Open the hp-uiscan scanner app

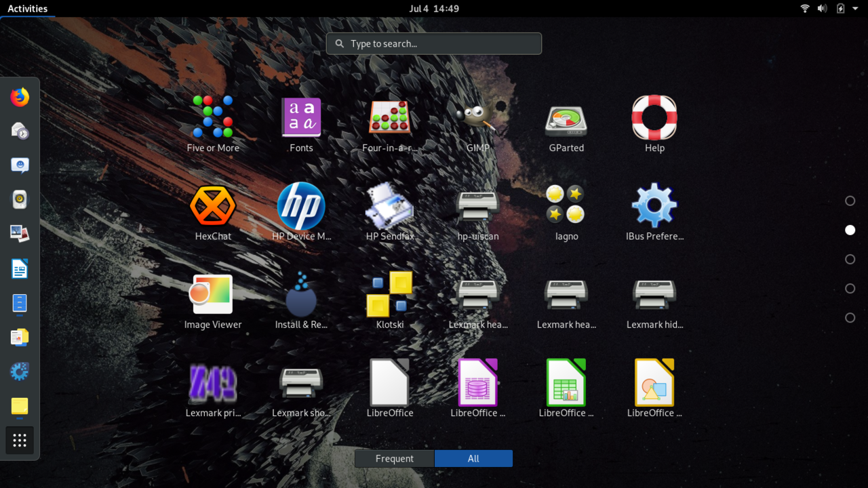[478, 212]
